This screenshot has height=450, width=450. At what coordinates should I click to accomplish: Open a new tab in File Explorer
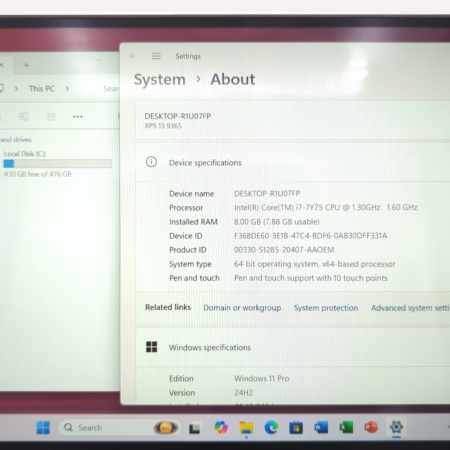27,65
